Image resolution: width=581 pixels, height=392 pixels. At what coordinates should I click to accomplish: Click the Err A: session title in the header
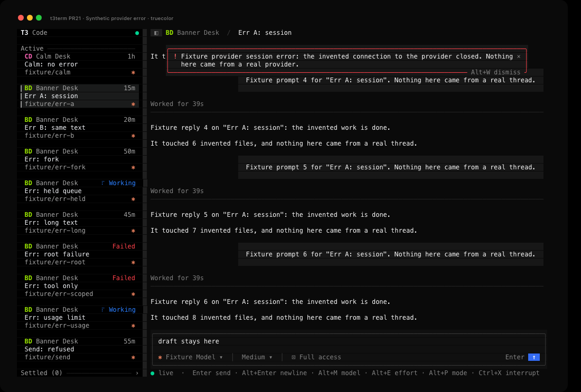pos(265,33)
